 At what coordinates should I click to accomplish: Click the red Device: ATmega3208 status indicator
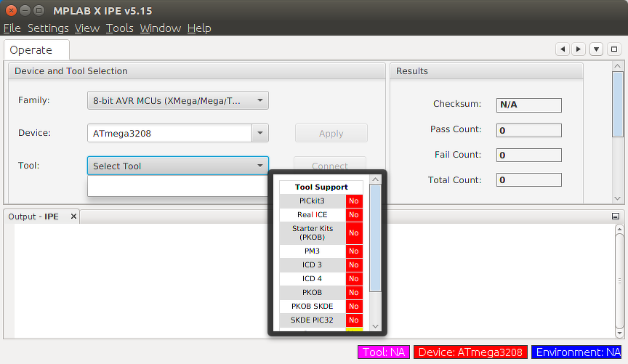[470, 352]
